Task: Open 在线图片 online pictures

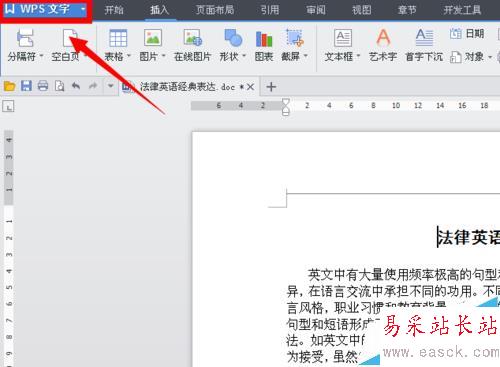Action: coord(193,45)
